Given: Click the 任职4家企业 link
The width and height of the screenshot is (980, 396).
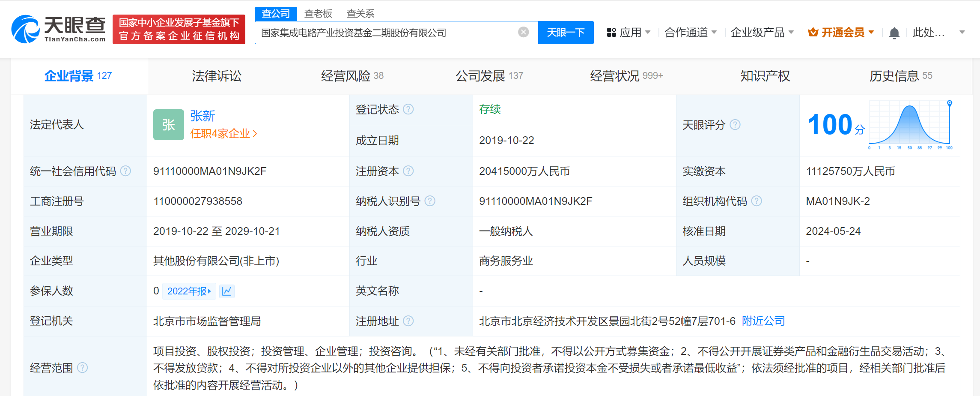Looking at the screenshot, I should pyautogui.click(x=223, y=134).
